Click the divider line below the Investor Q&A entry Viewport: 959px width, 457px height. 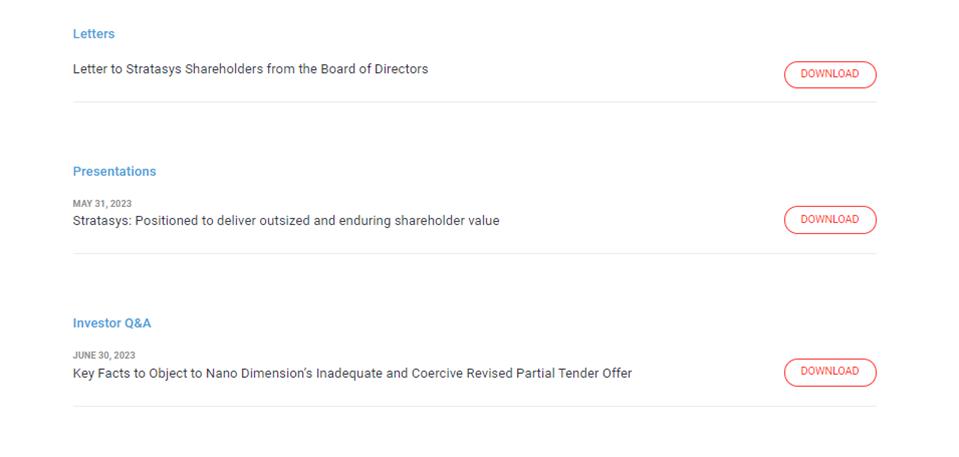(474, 406)
